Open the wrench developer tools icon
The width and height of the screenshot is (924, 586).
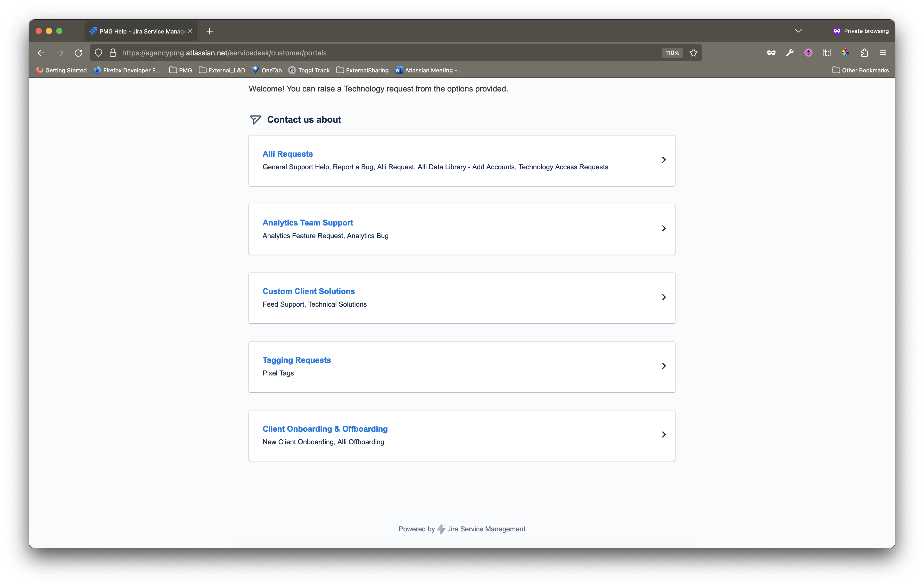790,53
